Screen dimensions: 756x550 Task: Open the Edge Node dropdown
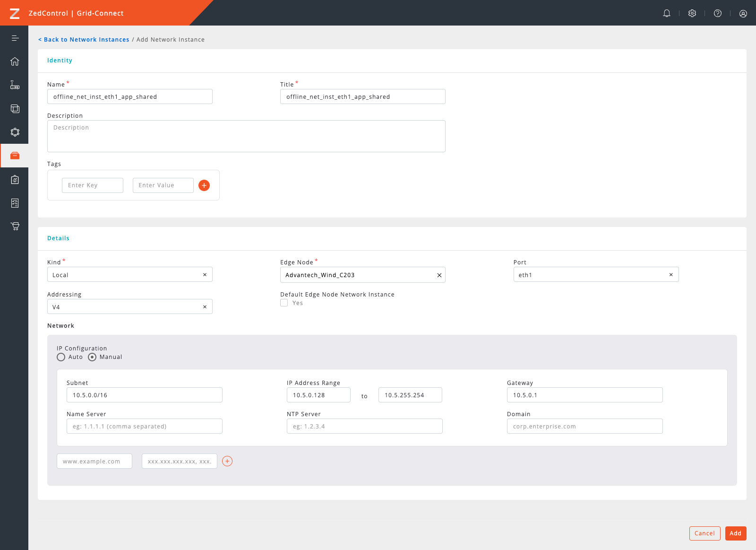363,275
